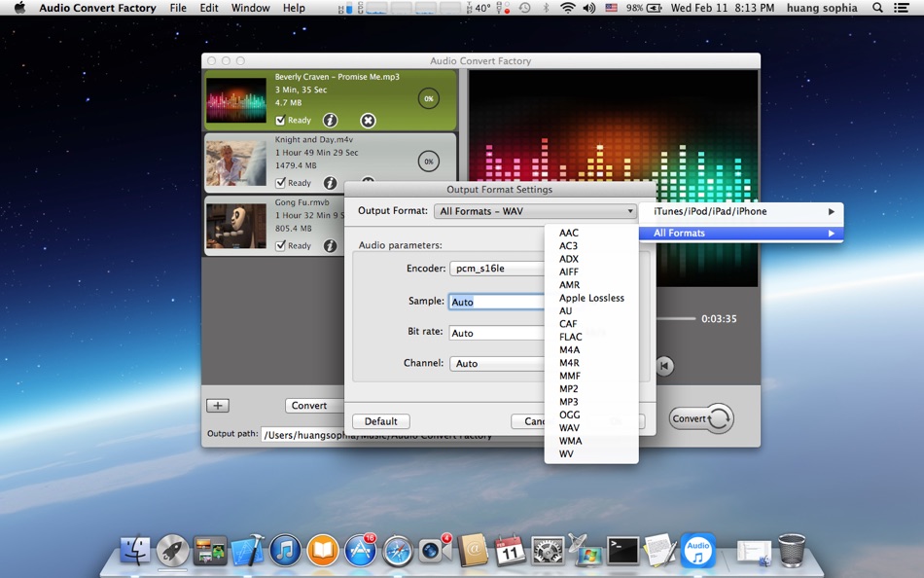Open TextEdit from the Dock

(x=659, y=551)
